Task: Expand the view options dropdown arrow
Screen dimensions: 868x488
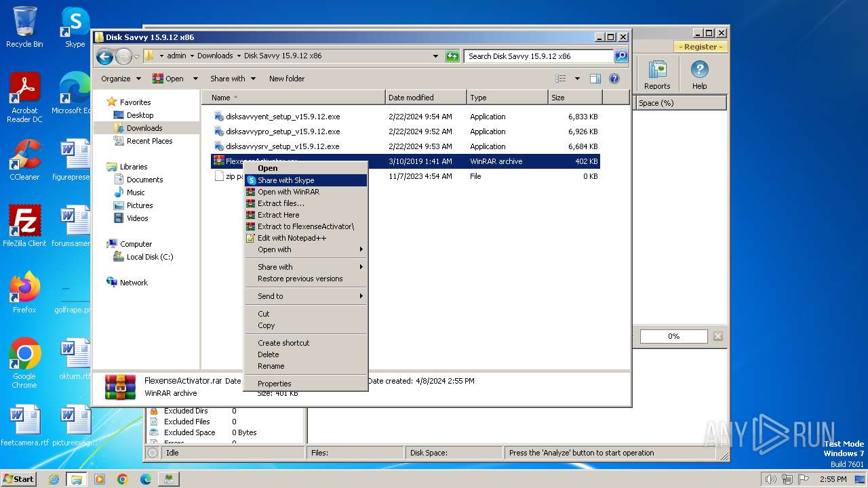Action: pos(577,79)
